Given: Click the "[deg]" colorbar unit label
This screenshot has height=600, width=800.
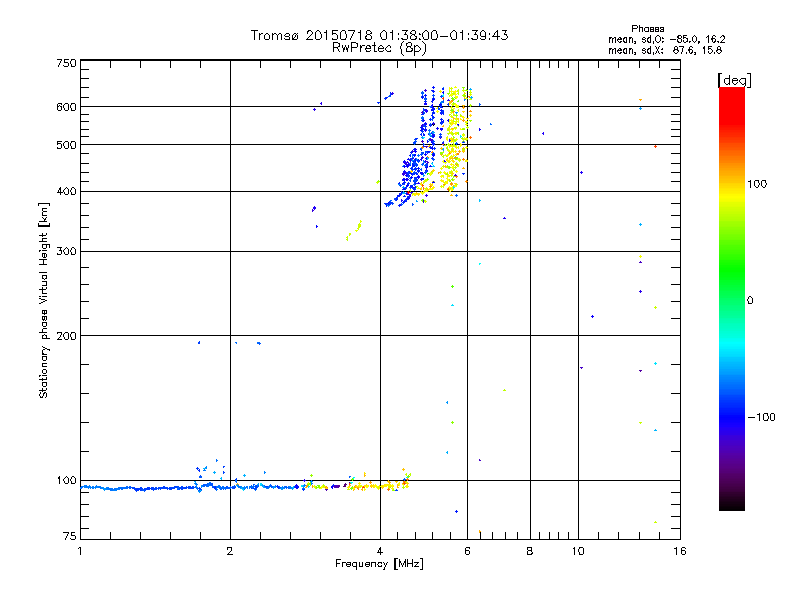Looking at the screenshot, I should [x=734, y=80].
